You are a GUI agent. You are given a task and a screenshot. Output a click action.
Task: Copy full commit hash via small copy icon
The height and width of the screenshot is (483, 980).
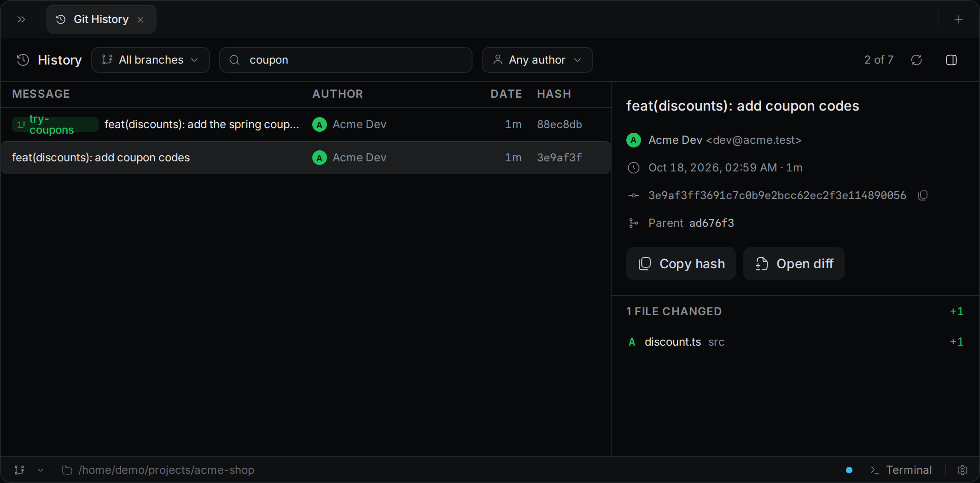click(x=923, y=195)
